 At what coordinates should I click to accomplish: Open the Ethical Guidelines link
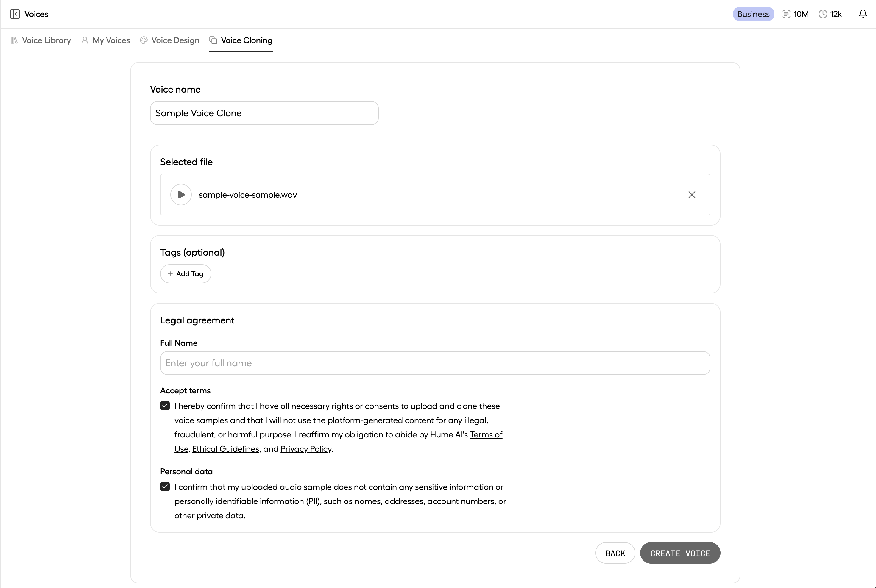tap(225, 449)
